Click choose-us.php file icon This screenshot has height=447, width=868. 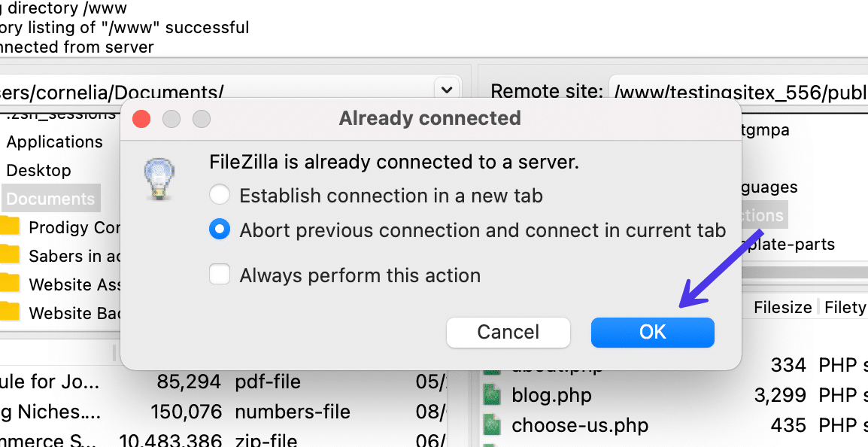coord(492,425)
